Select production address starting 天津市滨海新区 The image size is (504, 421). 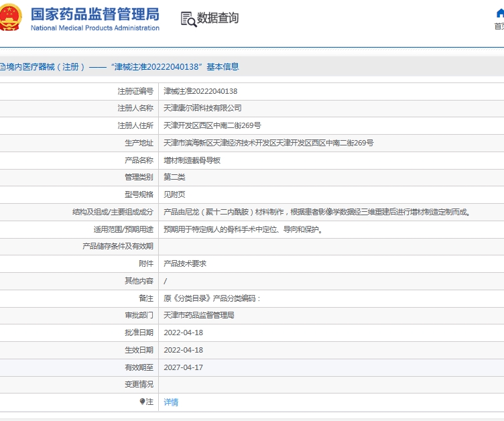(268, 143)
